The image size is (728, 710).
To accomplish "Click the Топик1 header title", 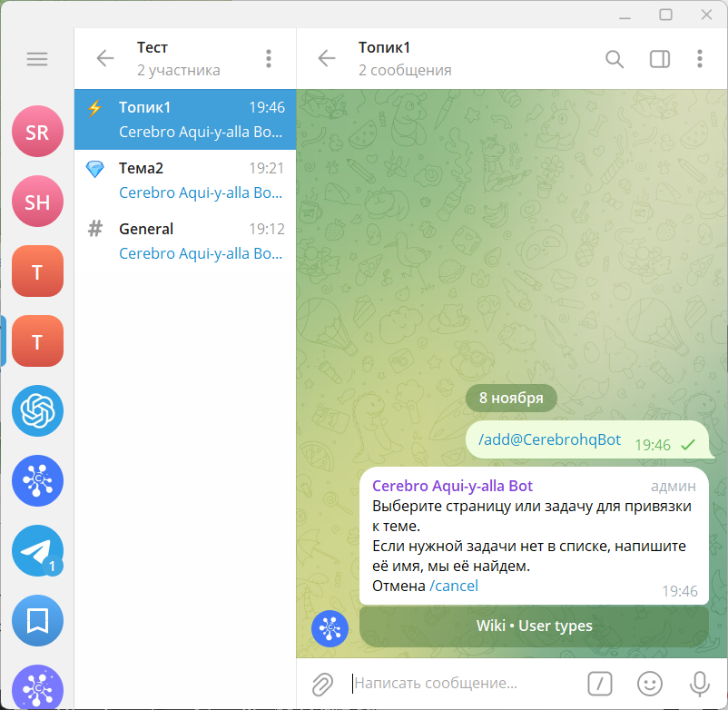I will pos(384,48).
